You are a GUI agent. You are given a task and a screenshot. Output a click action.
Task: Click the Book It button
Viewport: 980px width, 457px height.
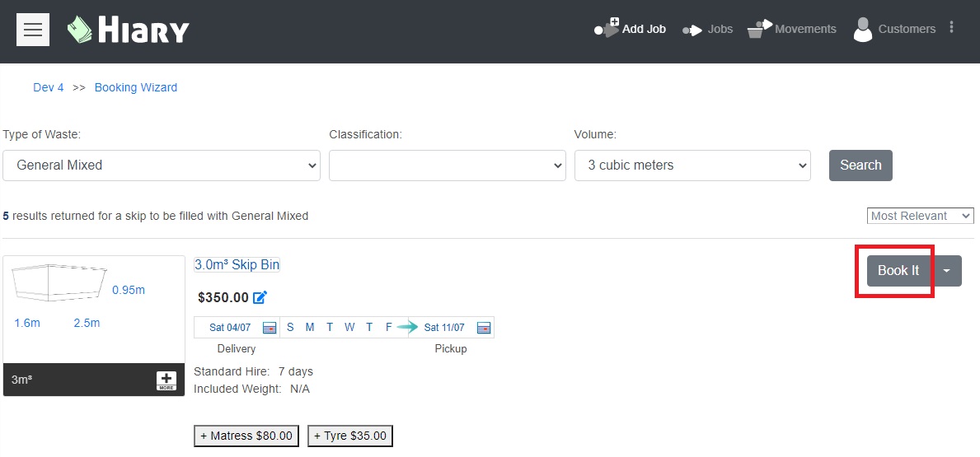[x=898, y=271]
